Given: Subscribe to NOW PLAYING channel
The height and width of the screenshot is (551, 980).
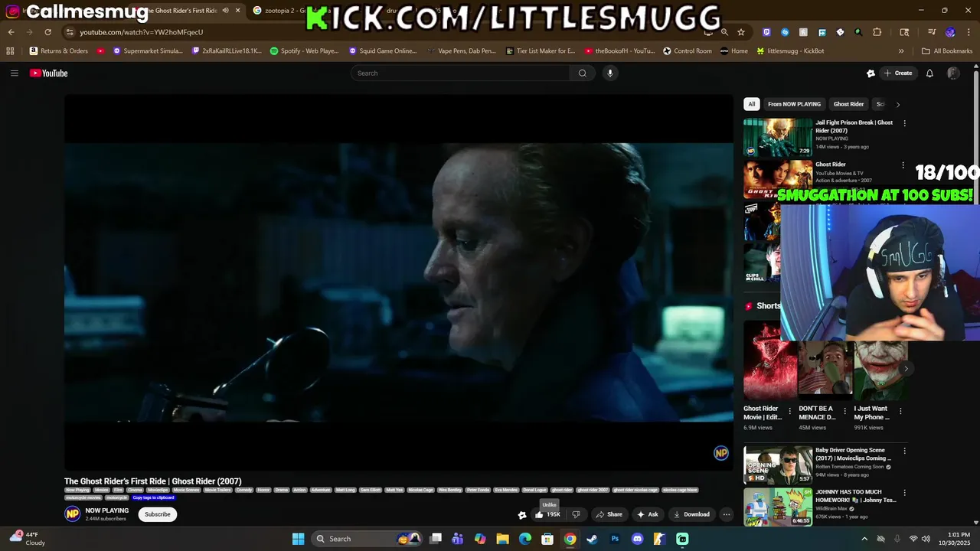Looking at the screenshot, I should pyautogui.click(x=158, y=514).
